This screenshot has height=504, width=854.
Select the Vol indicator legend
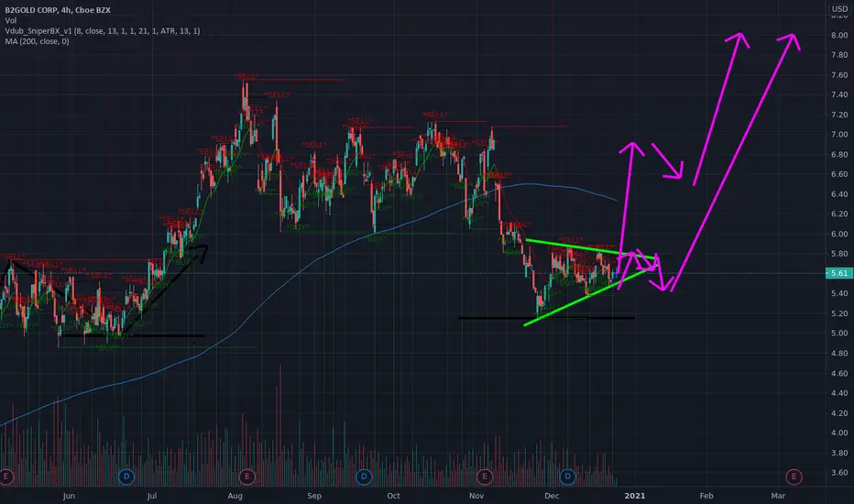pyautogui.click(x=11, y=21)
